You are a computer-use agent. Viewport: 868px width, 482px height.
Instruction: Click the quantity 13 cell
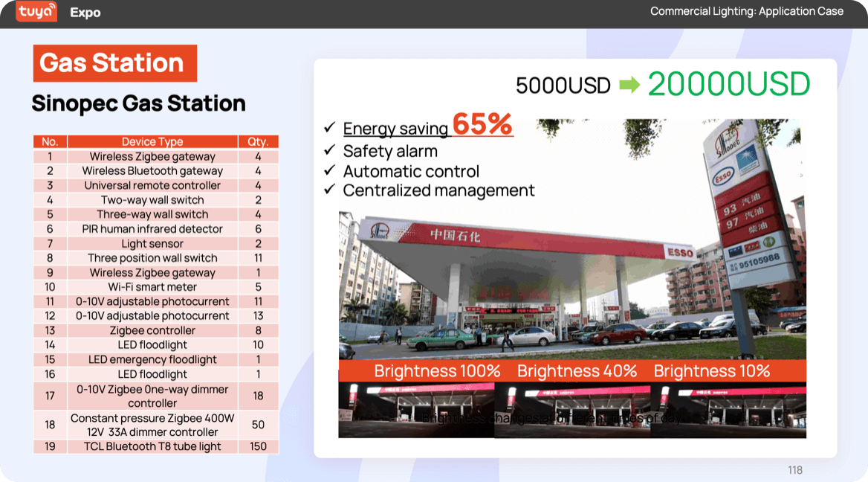pyautogui.click(x=258, y=316)
